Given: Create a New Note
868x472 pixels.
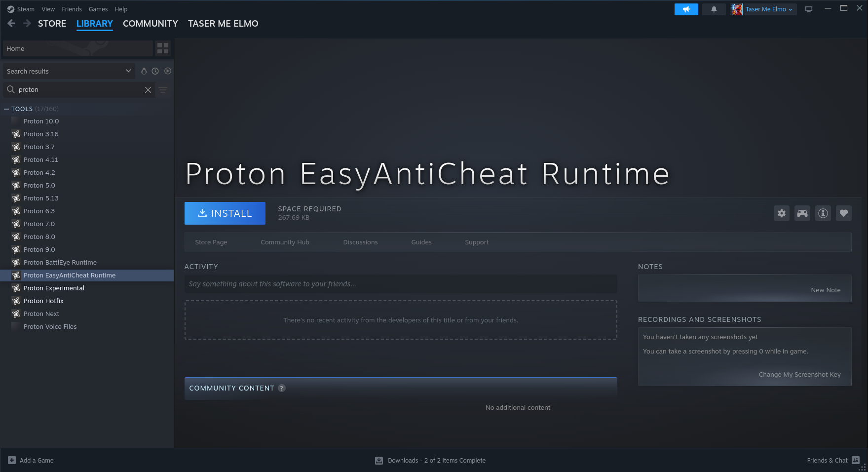Looking at the screenshot, I should [x=826, y=290].
